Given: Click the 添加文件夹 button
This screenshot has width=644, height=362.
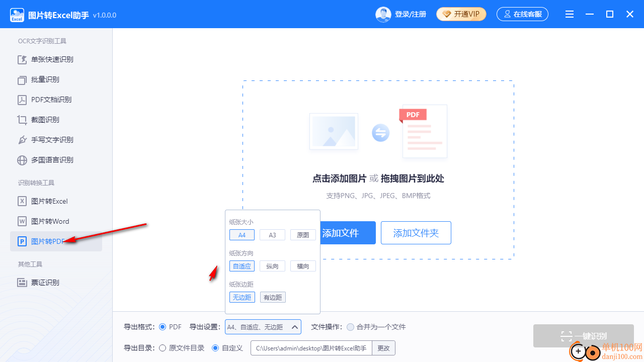Looking at the screenshot, I should pyautogui.click(x=416, y=233).
